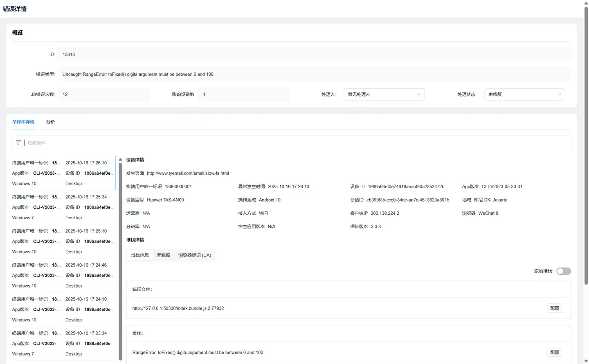Switch to the 分析 tab
This screenshot has width=589, height=364.
[50, 122]
